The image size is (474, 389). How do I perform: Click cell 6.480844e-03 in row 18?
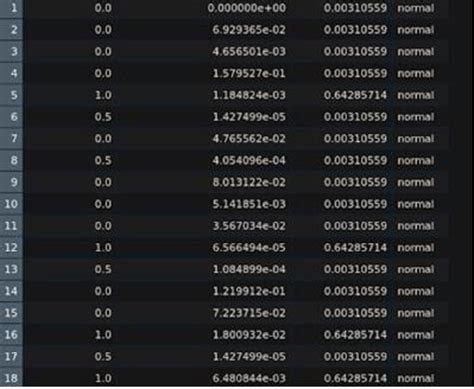249,378
